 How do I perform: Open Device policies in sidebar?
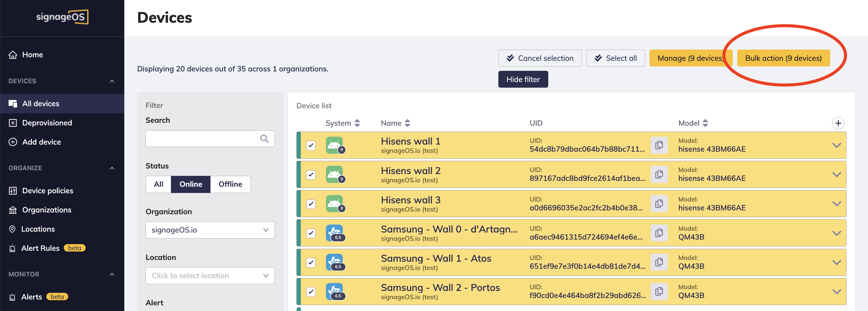48,191
